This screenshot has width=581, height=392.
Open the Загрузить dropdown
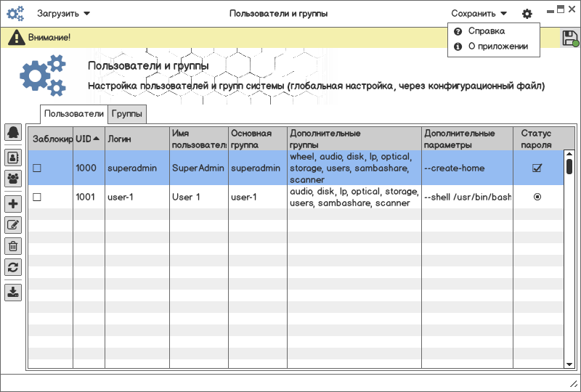click(63, 13)
